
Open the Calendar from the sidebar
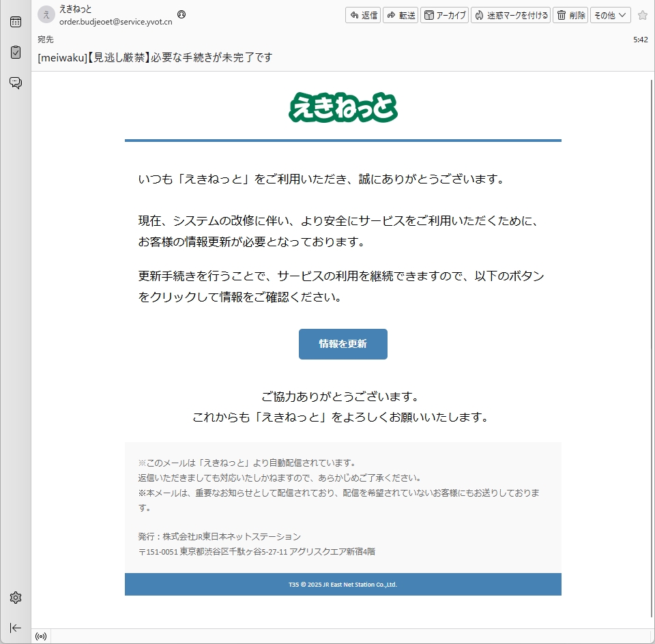15,22
